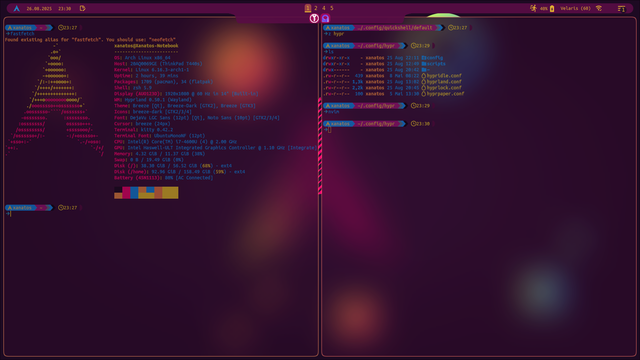The width and height of the screenshot is (640, 360).
Task: Click the ~/.config/quickshell/default prompt path
Action: pos(395,28)
